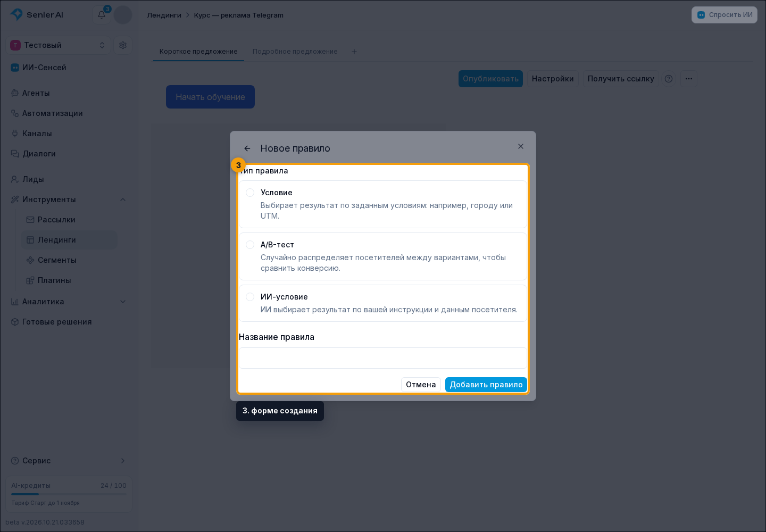Click the Senler AI logo
766x532 pixels.
[37, 15]
